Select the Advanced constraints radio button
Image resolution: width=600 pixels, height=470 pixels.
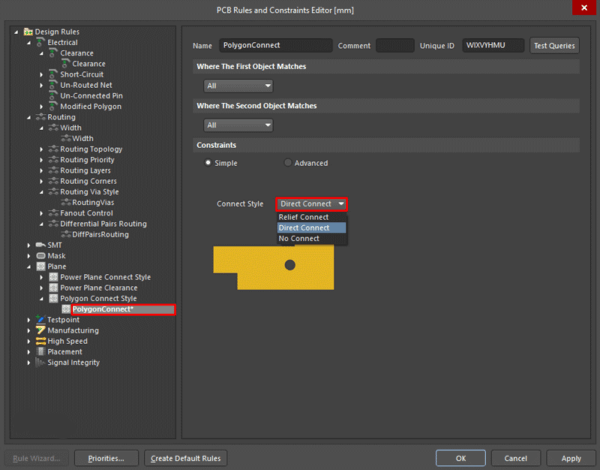tap(287, 163)
